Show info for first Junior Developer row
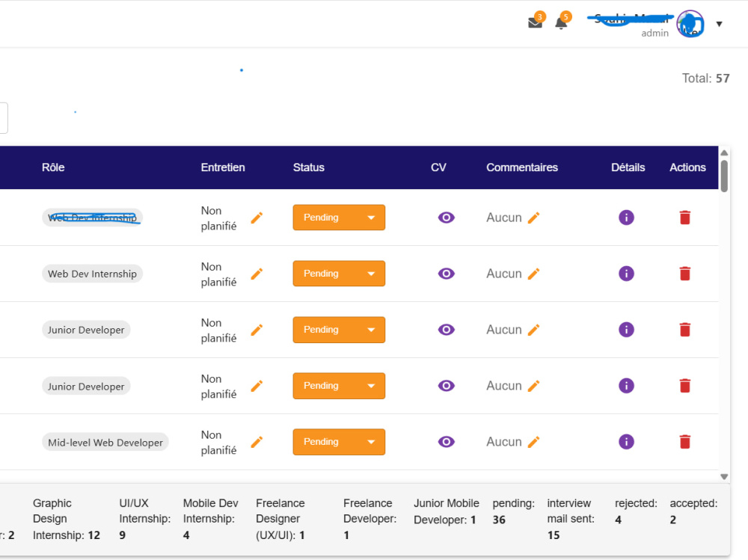This screenshot has height=560, width=748. [x=626, y=330]
